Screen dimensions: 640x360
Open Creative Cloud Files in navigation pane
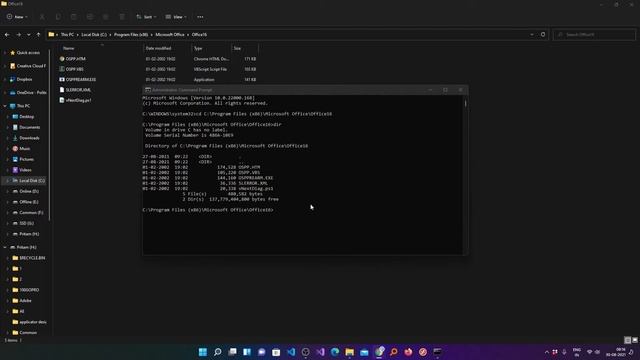click(x=28, y=66)
